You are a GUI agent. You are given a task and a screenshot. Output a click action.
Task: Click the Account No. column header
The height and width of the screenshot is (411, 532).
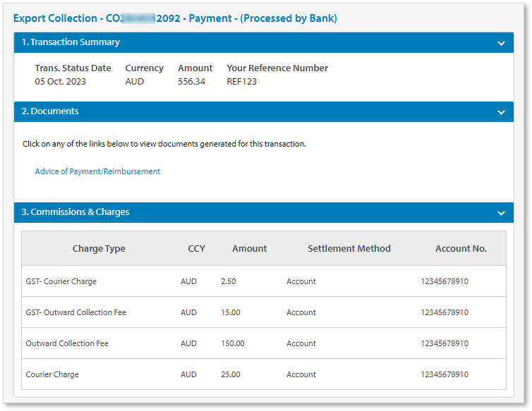[461, 249]
